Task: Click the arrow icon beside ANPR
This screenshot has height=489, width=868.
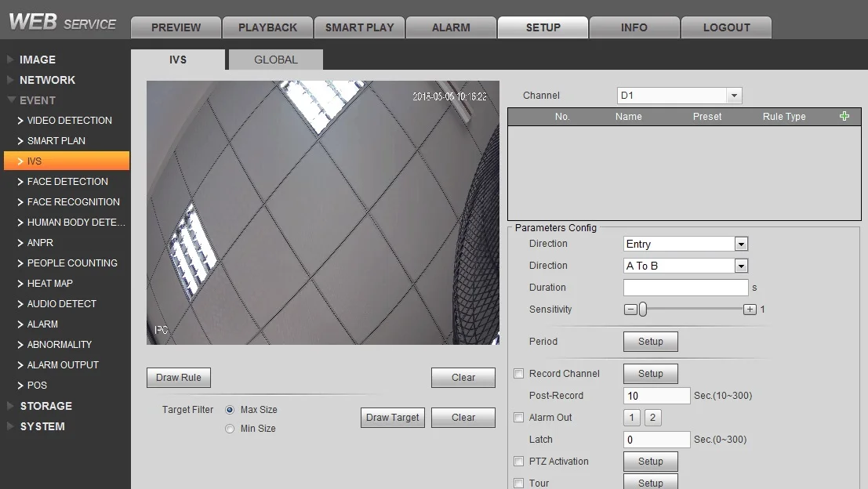Action: 20,243
